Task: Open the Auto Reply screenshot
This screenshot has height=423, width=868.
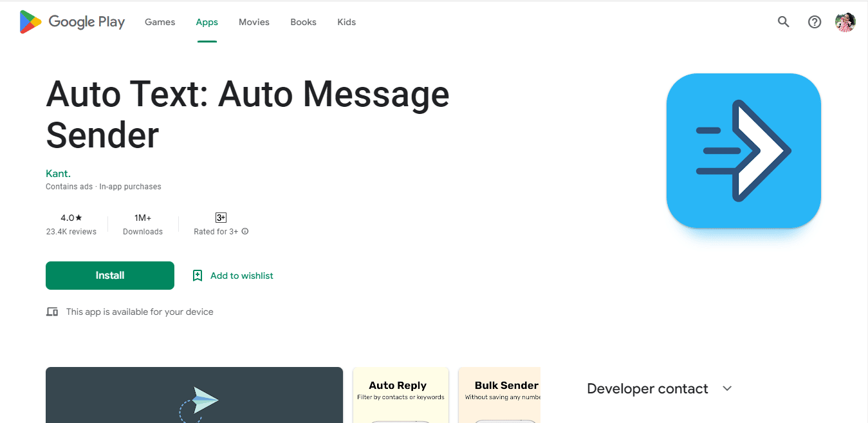Action: click(401, 395)
